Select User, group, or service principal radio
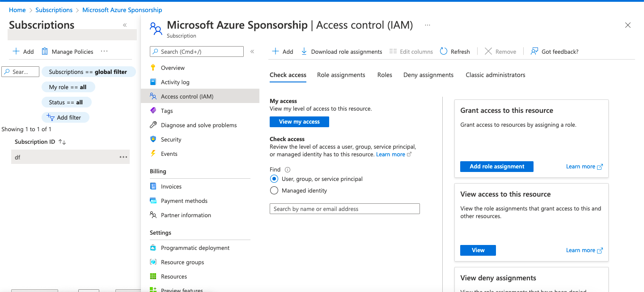This screenshot has width=644, height=292. (x=274, y=179)
